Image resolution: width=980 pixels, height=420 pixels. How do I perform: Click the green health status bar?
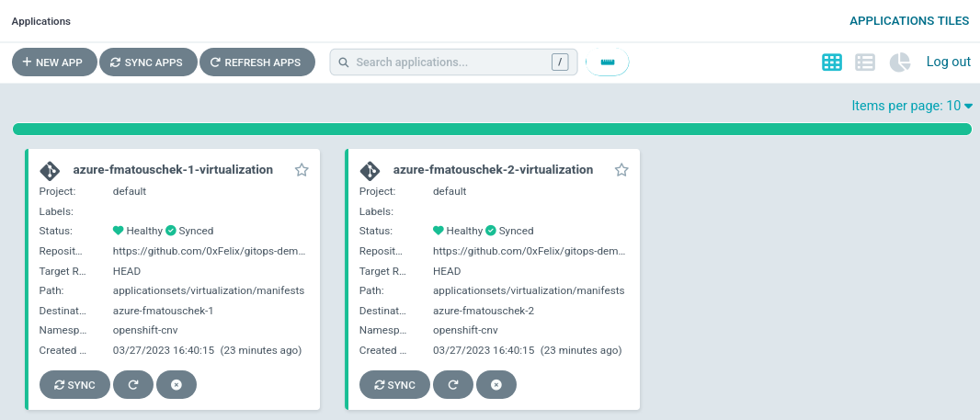click(492, 130)
